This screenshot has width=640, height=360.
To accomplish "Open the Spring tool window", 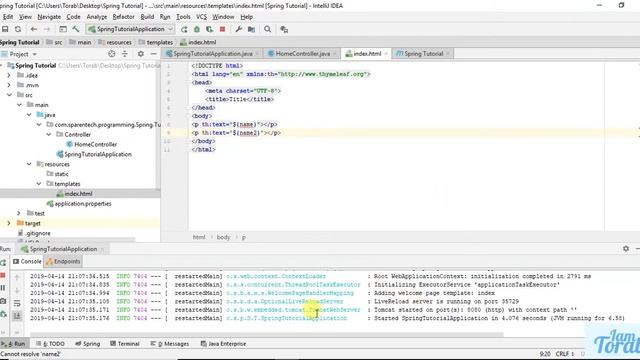I will pos(88,344).
